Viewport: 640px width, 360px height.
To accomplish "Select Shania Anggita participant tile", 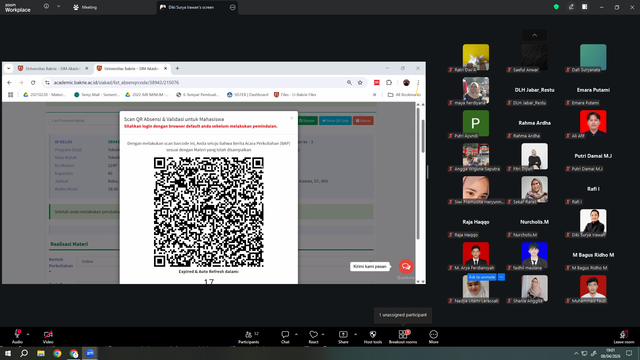I will pyautogui.click(x=534, y=289).
